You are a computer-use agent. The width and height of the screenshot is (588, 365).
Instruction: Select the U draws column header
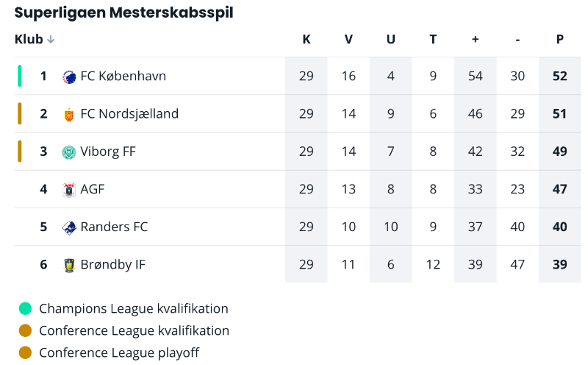click(391, 40)
